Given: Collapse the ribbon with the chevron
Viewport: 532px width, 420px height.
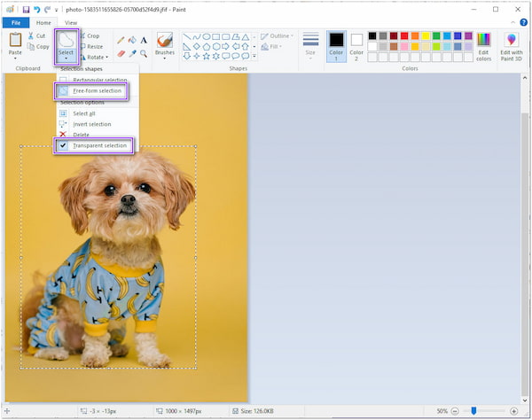Looking at the screenshot, I should tap(512, 22).
